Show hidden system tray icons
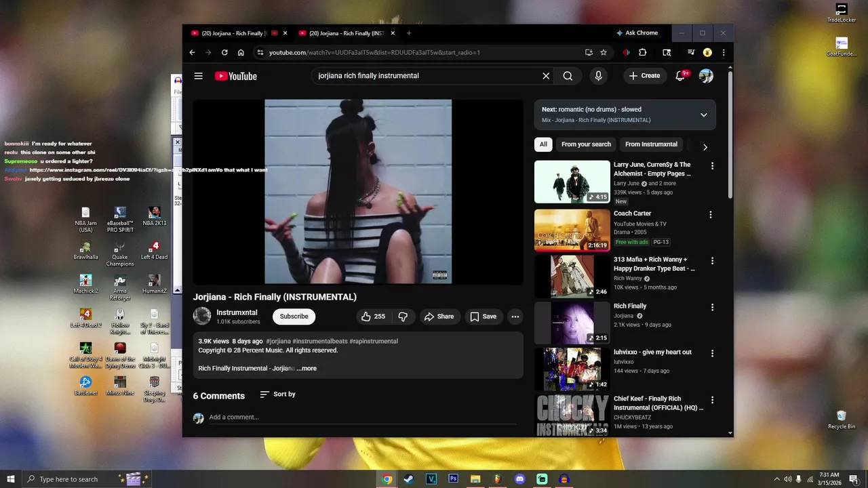868x488 pixels. coord(776,479)
